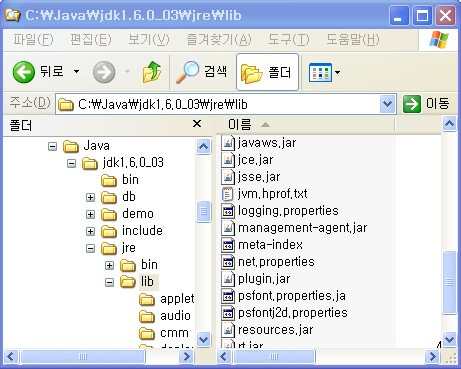Click the green Back arrow button
Viewport: 461px width, 369px height.
(23, 72)
